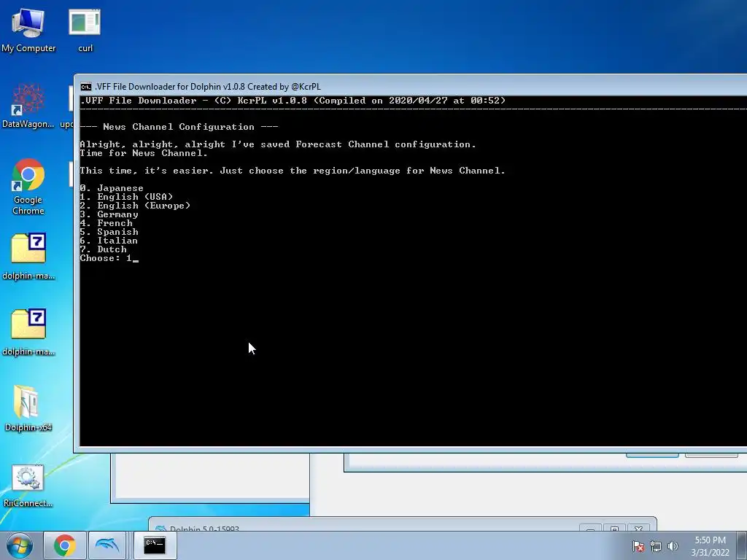Open the network status tray icon
The image size is (747, 560).
click(656, 546)
